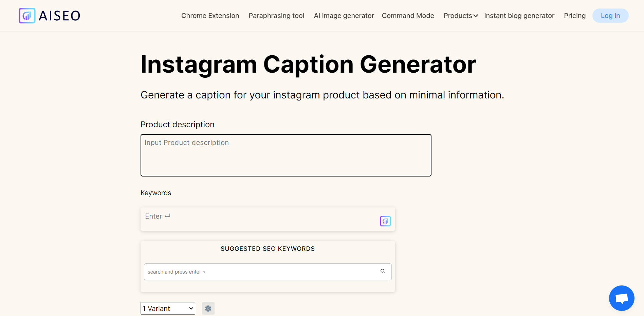Click inside the Product description text box
Viewport: 644px width, 316px height.
click(x=286, y=155)
